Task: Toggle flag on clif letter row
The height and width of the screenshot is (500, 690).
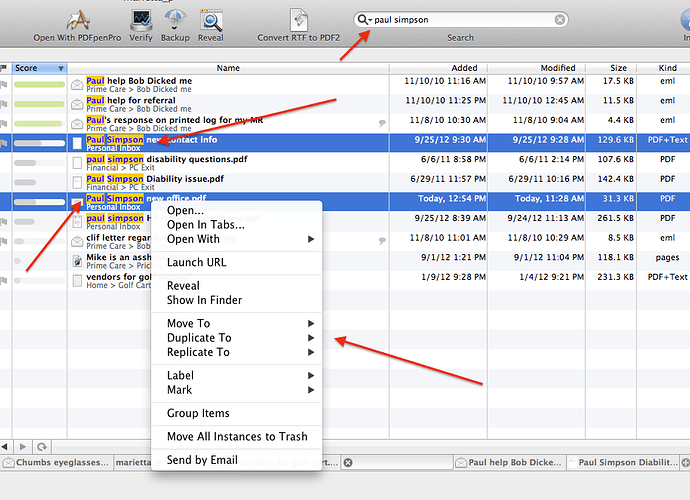Action: coord(4,241)
